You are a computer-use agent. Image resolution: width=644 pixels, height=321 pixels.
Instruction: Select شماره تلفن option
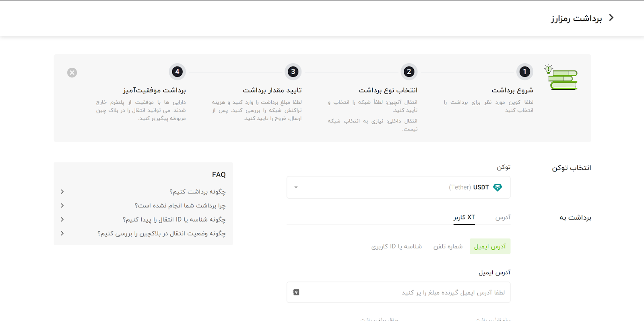448,246
